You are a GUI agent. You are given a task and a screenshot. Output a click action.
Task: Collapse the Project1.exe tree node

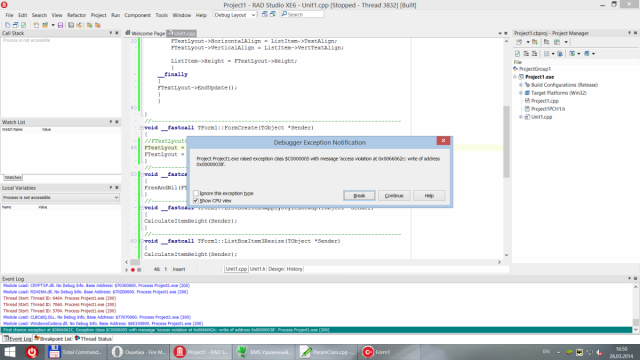click(516, 77)
